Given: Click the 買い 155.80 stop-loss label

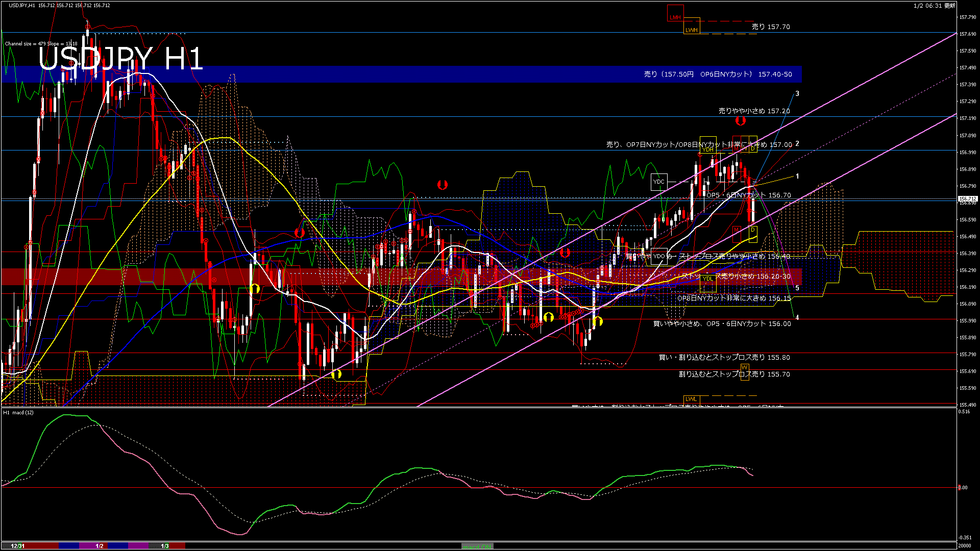Looking at the screenshot, I should point(724,357).
